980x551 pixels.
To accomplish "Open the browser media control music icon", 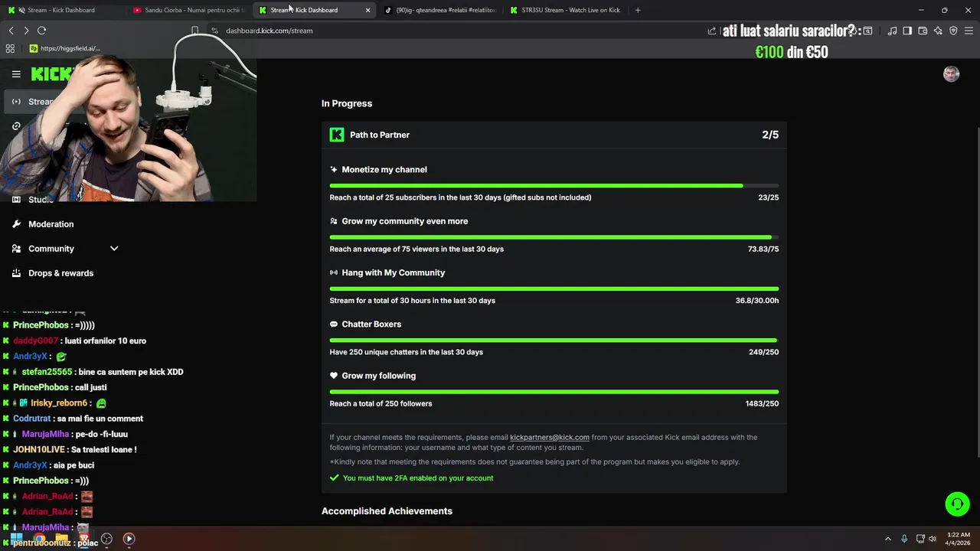I will pyautogui.click(x=892, y=31).
